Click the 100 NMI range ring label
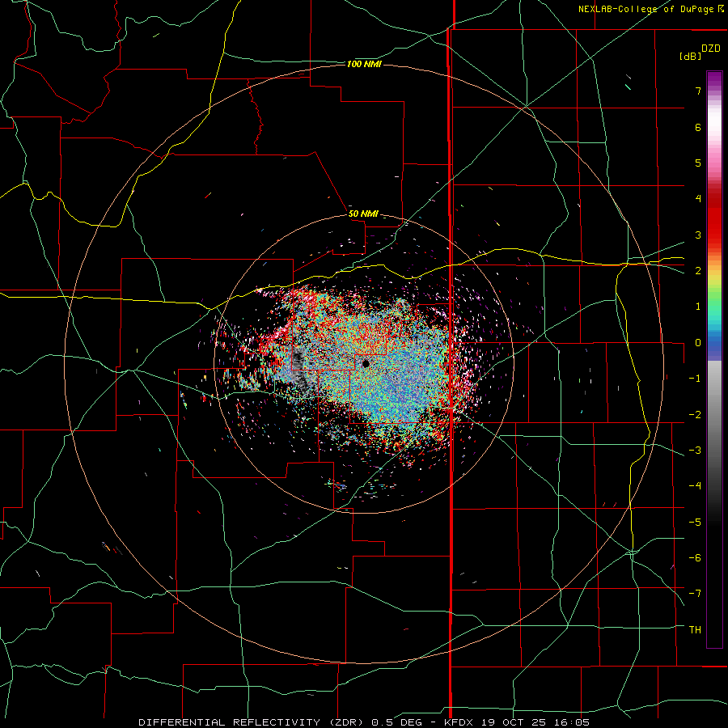This screenshot has height=728, width=728. [364, 64]
